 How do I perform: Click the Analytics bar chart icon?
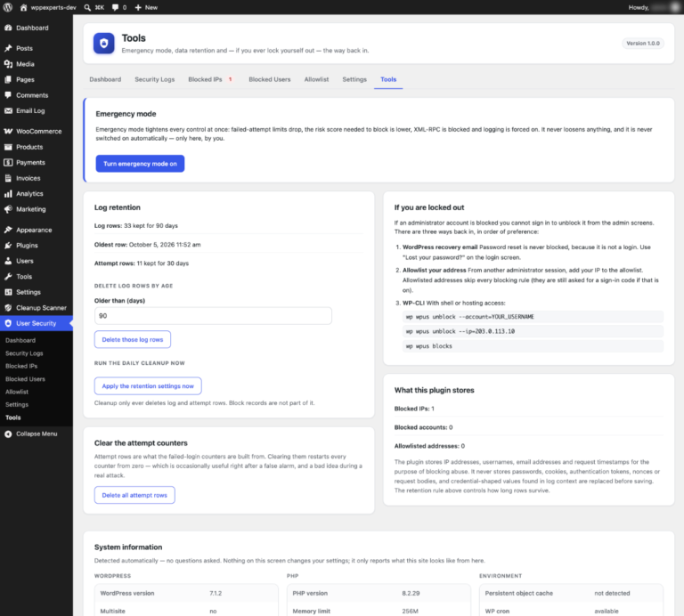click(x=8, y=193)
